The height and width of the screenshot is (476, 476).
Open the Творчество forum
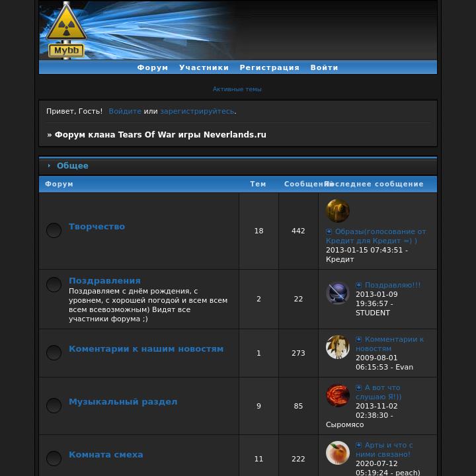click(x=97, y=227)
